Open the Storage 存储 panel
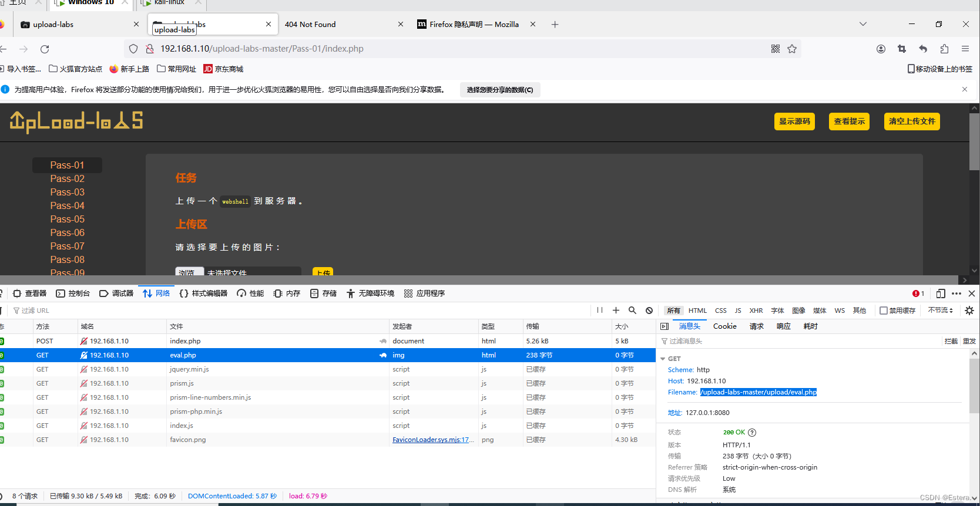The height and width of the screenshot is (506, 980). coord(323,293)
